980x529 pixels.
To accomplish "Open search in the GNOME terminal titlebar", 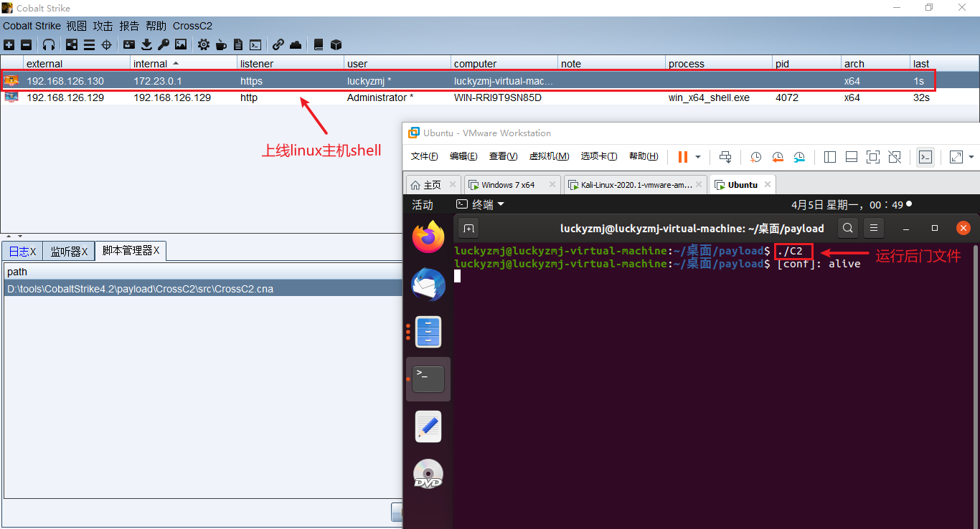I will [x=847, y=228].
